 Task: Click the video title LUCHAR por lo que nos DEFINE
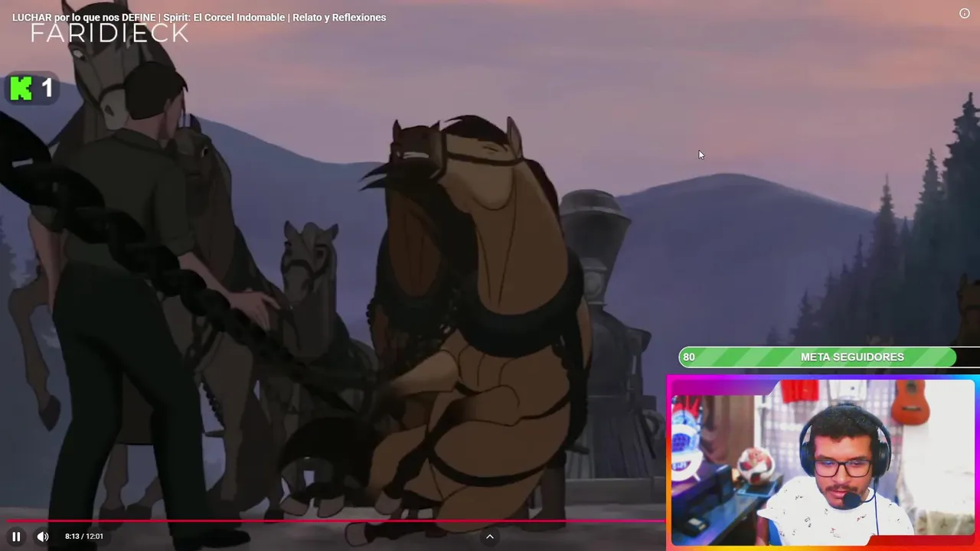point(199,17)
